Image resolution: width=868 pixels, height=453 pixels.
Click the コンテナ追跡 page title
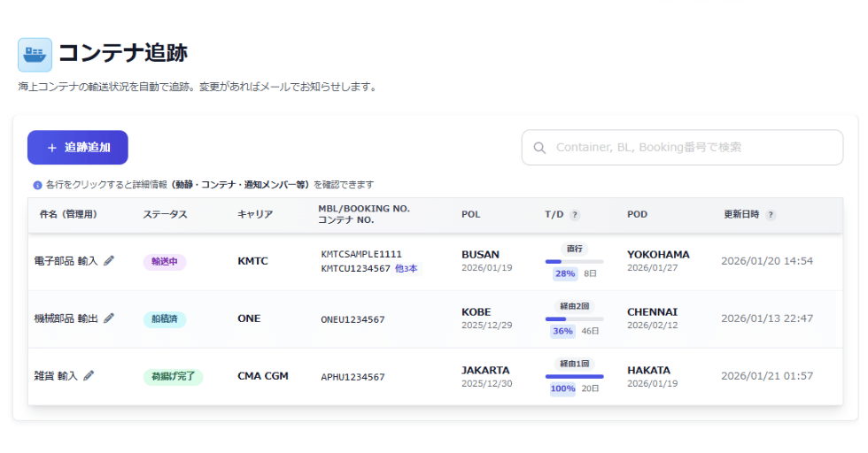tap(123, 53)
